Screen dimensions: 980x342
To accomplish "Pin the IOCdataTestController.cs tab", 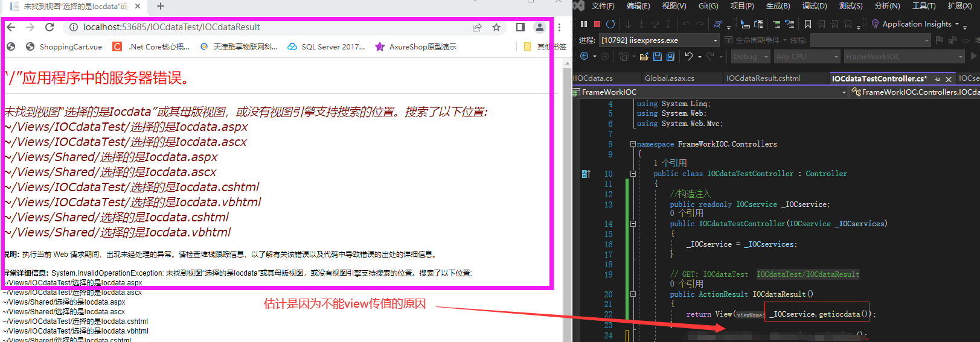I will pos(937,79).
